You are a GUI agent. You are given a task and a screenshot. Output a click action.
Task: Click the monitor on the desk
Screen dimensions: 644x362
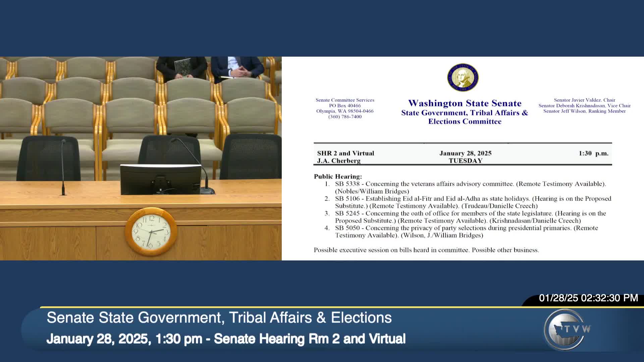click(160, 179)
